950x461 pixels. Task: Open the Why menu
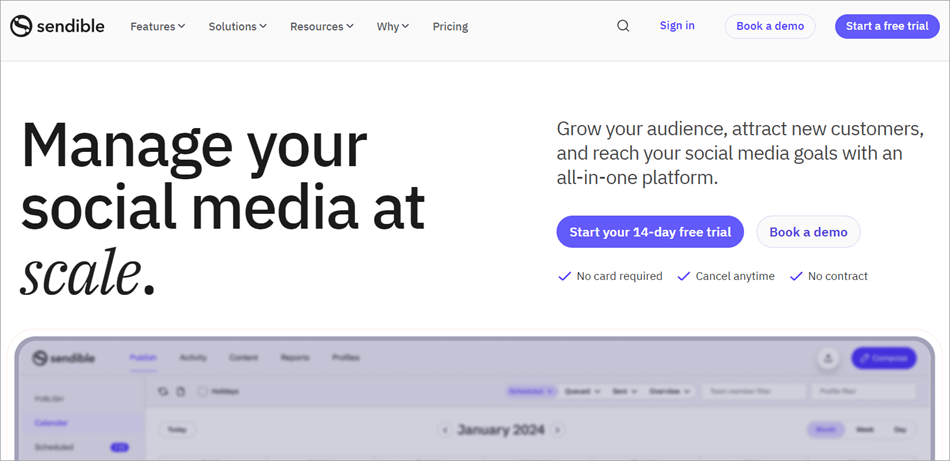[x=392, y=26]
